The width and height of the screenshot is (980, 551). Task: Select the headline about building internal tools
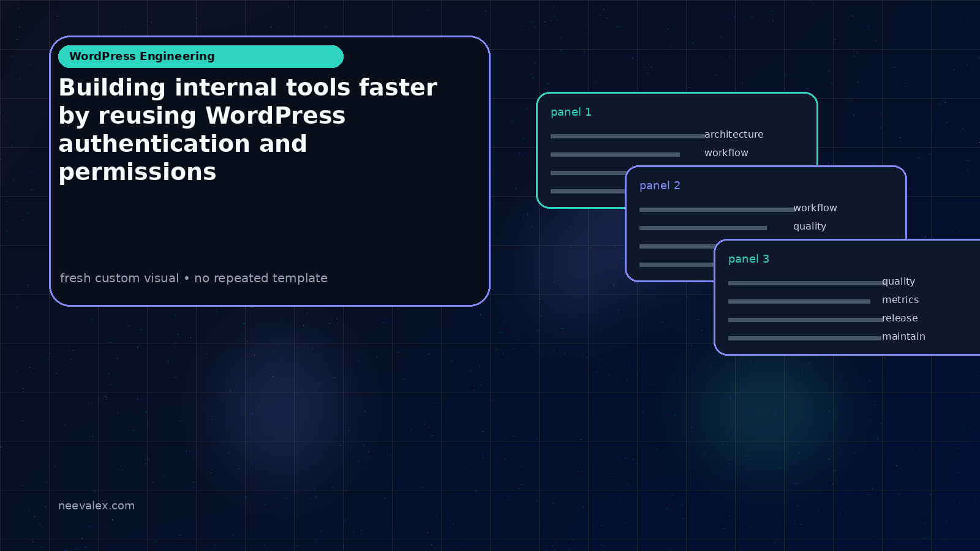coord(247,130)
